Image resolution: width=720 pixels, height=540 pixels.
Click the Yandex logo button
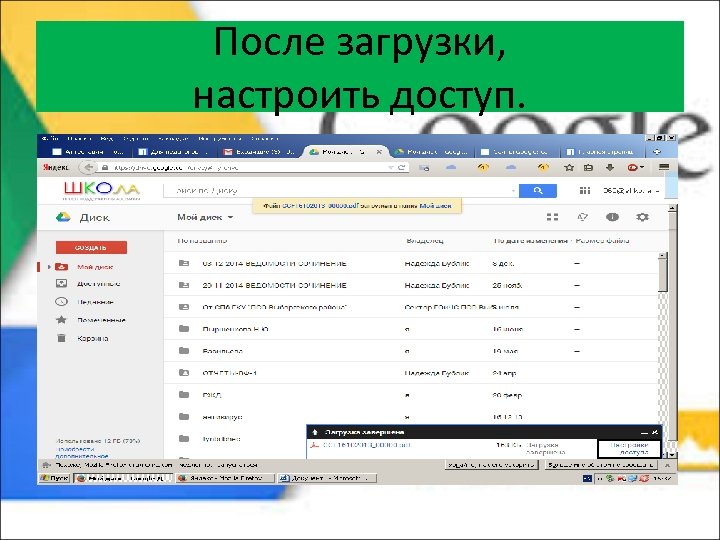tap(56, 168)
